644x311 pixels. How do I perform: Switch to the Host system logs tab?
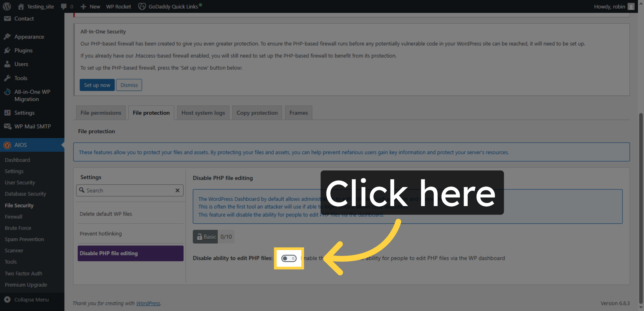[x=203, y=113]
